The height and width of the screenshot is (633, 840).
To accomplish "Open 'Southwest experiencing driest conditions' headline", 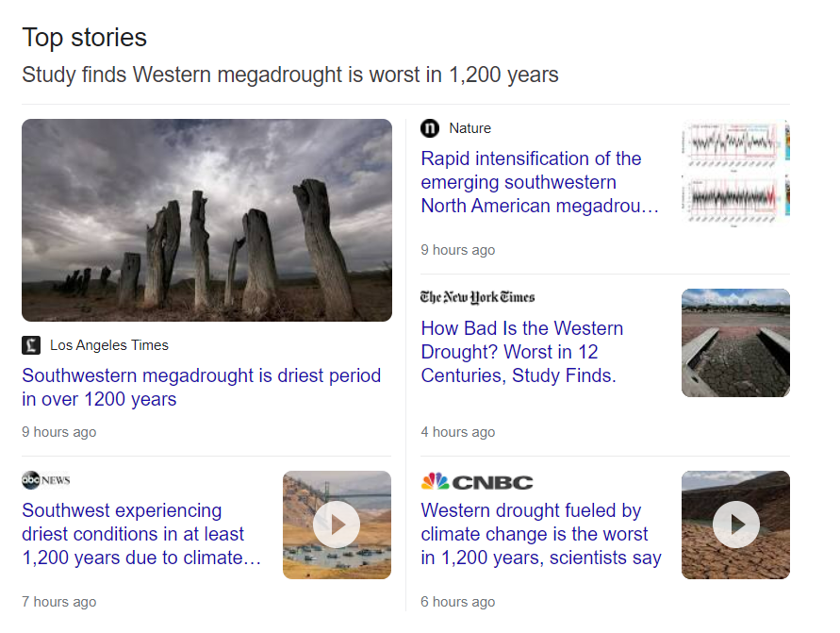I will pyautogui.click(x=140, y=534).
